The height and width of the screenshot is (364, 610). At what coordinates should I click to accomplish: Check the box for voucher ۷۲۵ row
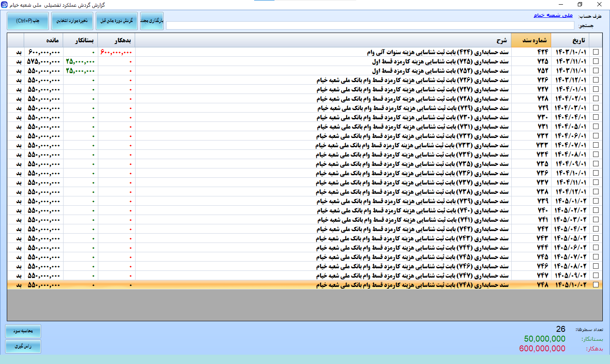(x=596, y=61)
